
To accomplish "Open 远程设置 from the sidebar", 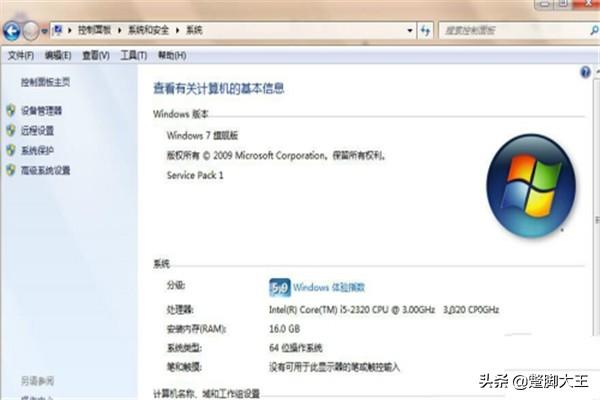I will (x=37, y=131).
